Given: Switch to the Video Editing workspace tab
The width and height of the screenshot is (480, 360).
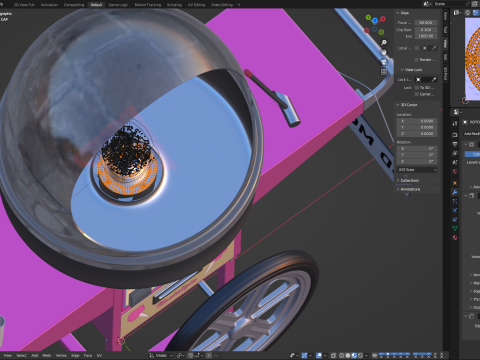Looking at the screenshot, I should (x=222, y=5).
